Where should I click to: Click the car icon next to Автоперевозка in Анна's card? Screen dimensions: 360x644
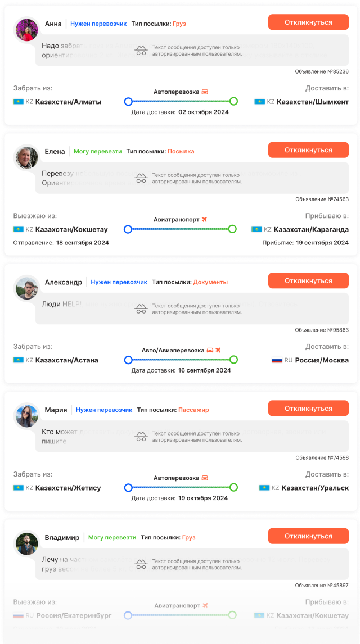pos(205,92)
